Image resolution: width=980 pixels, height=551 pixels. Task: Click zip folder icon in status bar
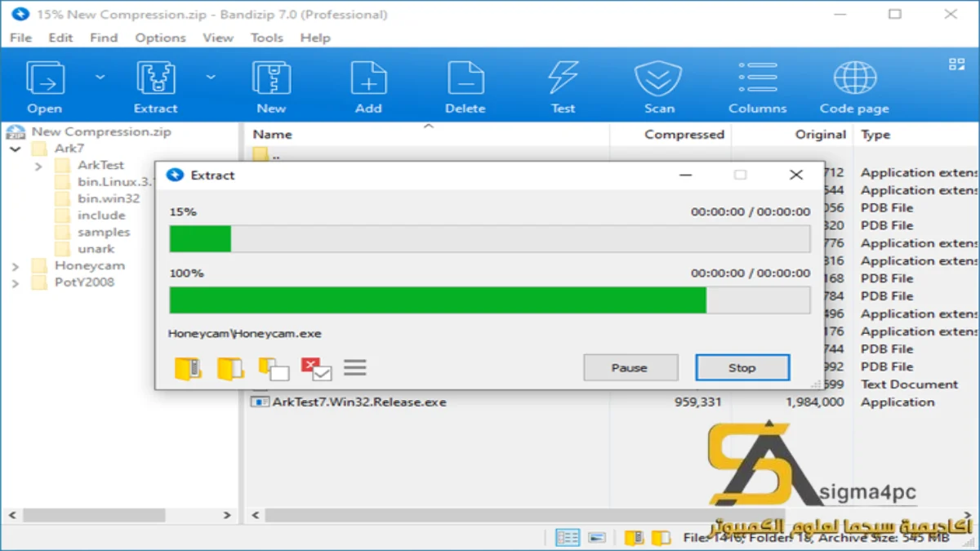click(x=635, y=537)
